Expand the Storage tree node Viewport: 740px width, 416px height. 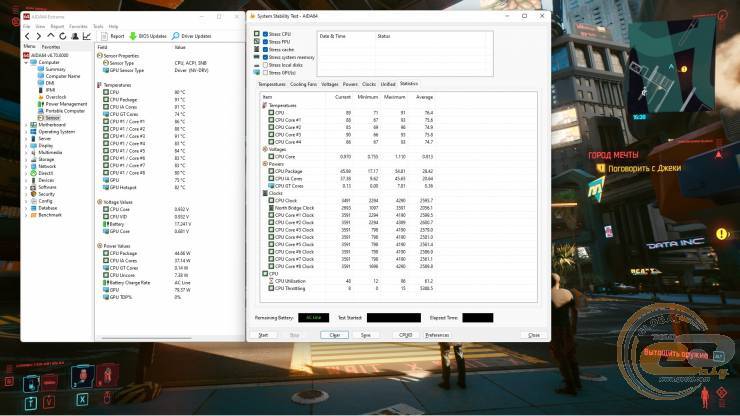point(26,160)
